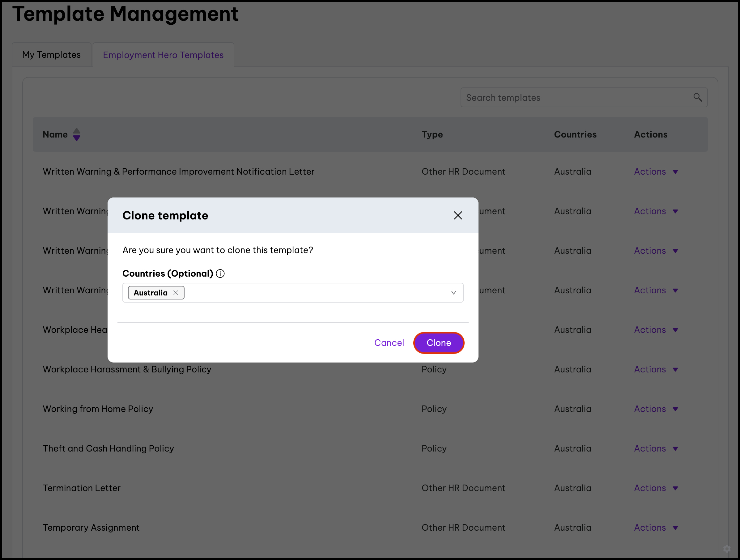Image resolution: width=740 pixels, height=560 pixels.
Task: Select Employment Hero Templates tab
Action: [x=163, y=55]
